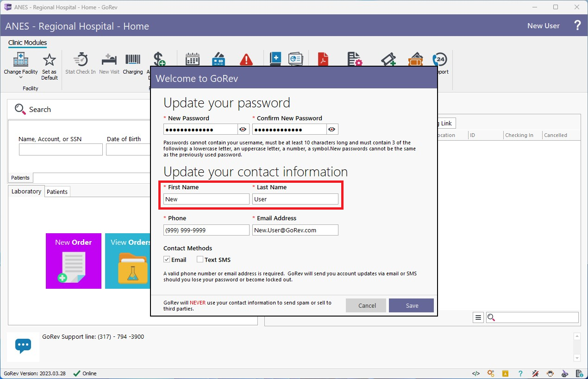
Task: Click the Cancelled column header
Action: [561, 135]
